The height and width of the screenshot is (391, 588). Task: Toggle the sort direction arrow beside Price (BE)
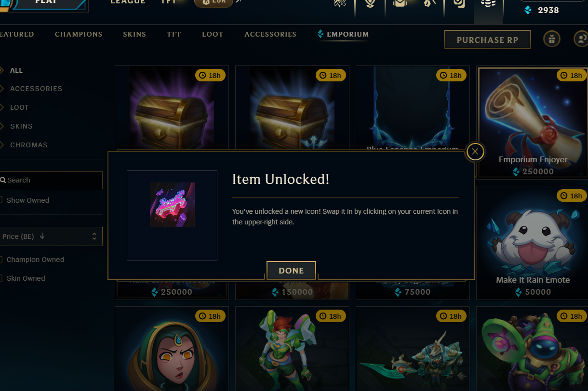pyautogui.click(x=42, y=236)
